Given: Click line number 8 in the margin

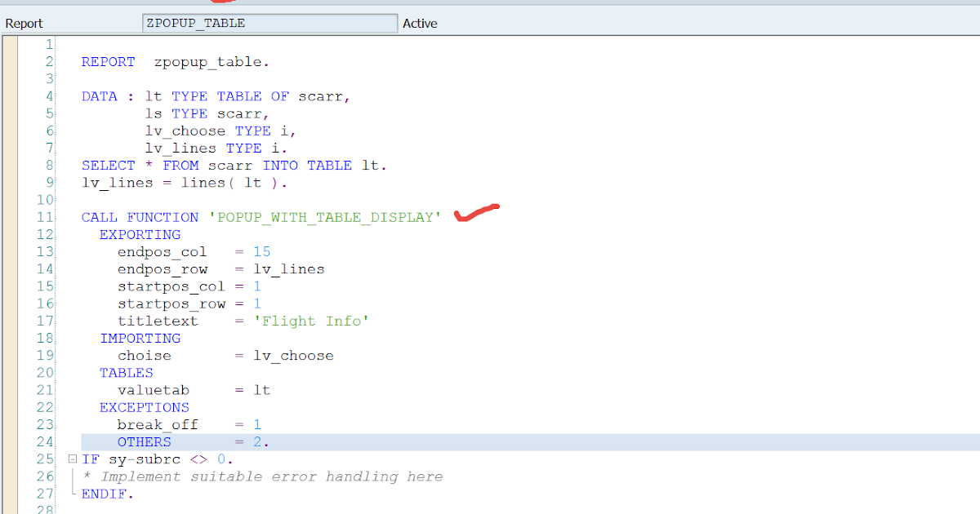Looking at the screenshot, I should [48, 165].
